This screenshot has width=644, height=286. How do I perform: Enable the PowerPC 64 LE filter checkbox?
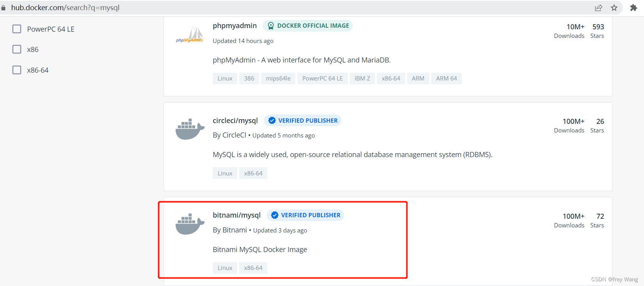17,29
